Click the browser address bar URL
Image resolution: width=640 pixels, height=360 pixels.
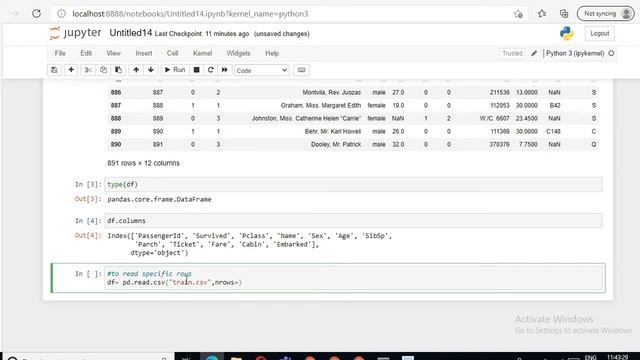[x=190, y=14]
